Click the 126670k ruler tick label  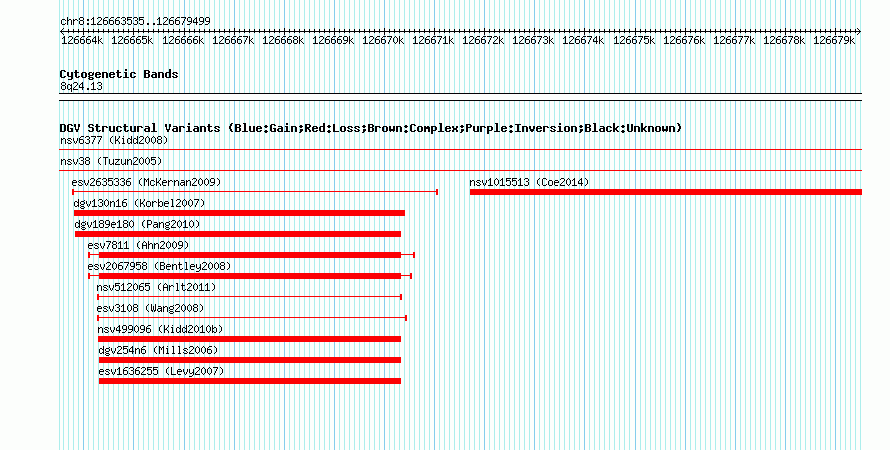(x=383, y=40)
